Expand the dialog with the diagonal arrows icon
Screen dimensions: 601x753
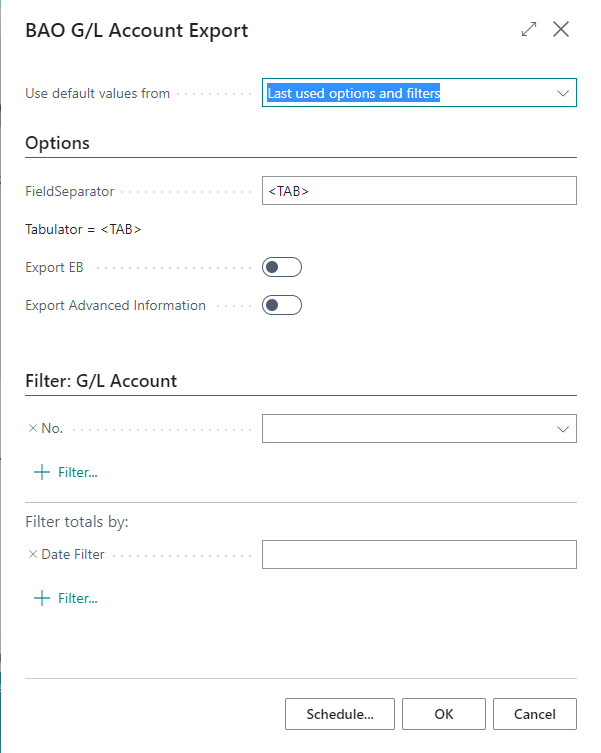pyautogui.click(x=528, y=29)
